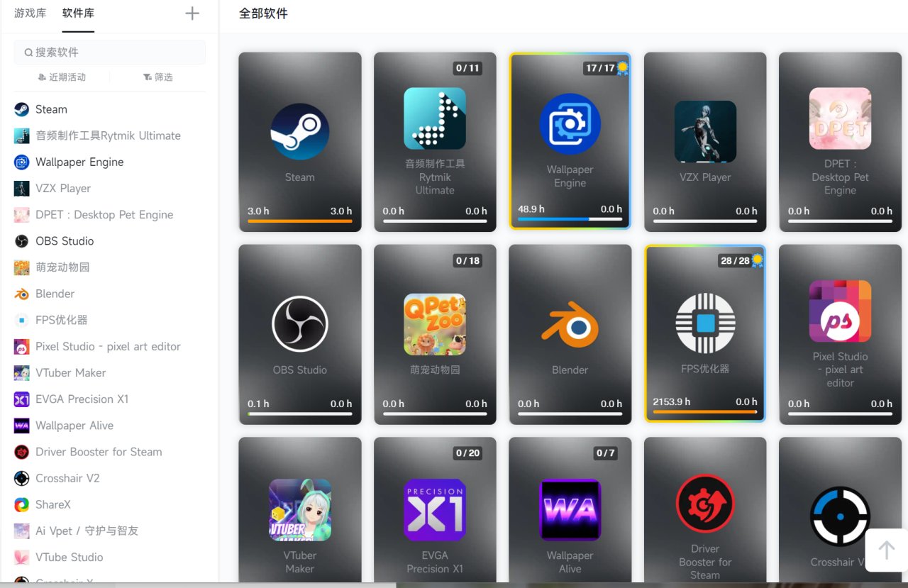Click the FPS优化器 card's orange playtime bar
The height and width of the screenshot is (588, 908).
click(705, 412)
